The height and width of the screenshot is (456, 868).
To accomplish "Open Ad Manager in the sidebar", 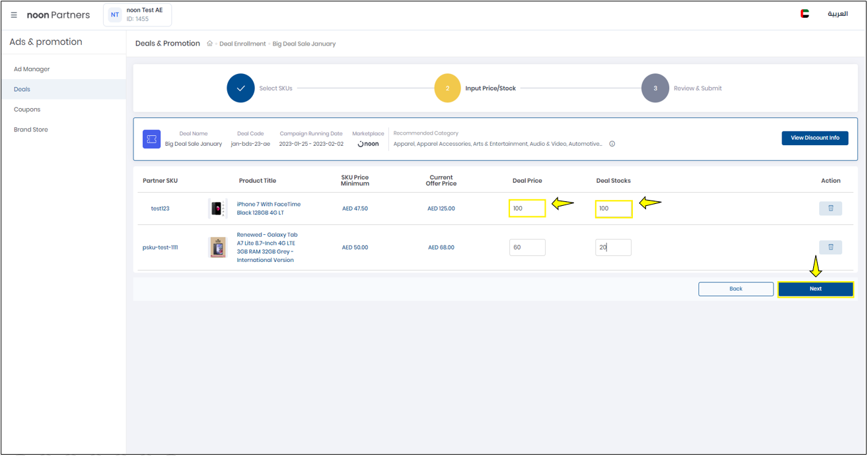I will 32,69.
